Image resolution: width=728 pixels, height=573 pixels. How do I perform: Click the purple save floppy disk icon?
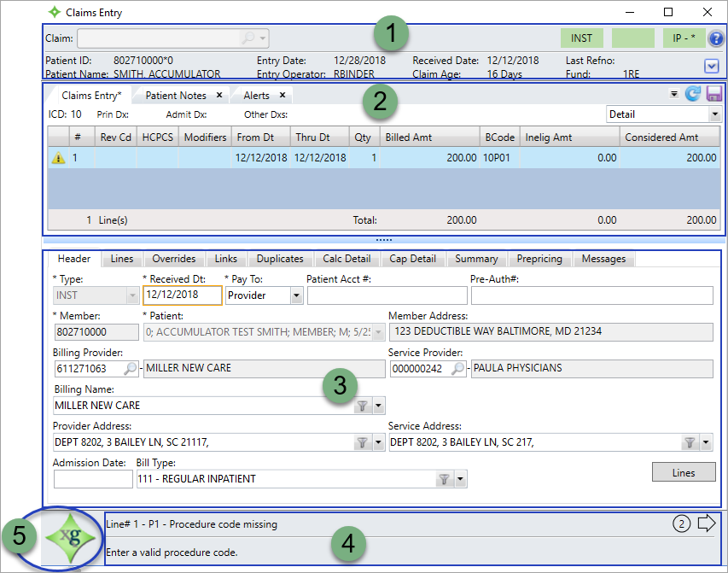point(713,94)
